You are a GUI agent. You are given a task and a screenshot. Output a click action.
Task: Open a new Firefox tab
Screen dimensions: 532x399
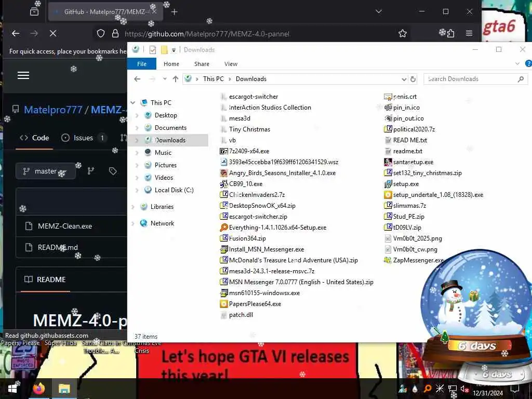pos(174,12)
